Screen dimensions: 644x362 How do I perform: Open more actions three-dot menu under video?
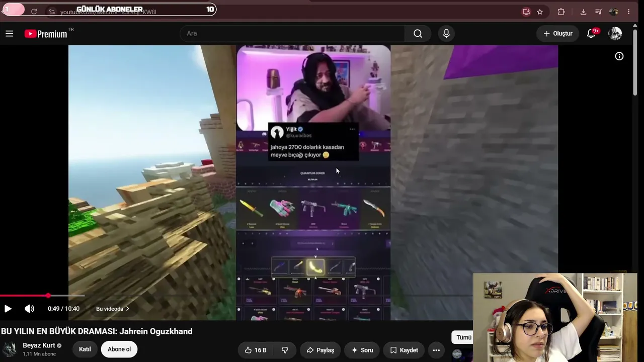(x=436, y=350)
